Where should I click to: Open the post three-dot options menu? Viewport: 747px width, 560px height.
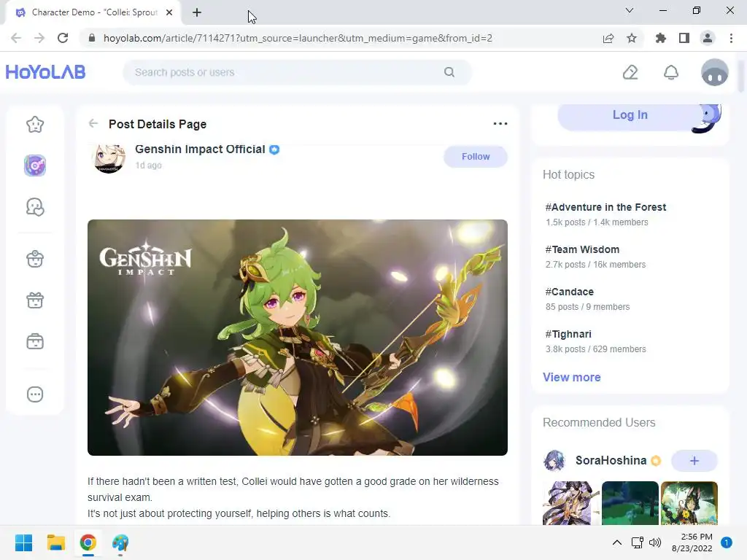(500, 124)
